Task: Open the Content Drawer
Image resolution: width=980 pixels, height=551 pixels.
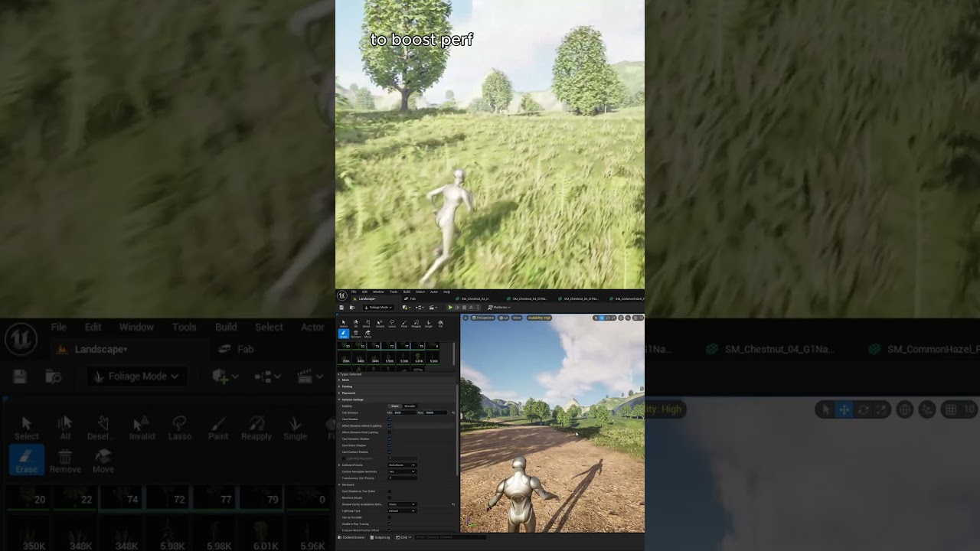Action: point(351,537)
